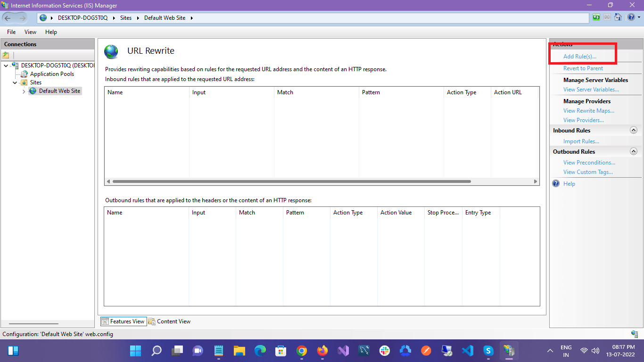
Task: Click the Sites folder icon in tree
Action: [24, 82]
